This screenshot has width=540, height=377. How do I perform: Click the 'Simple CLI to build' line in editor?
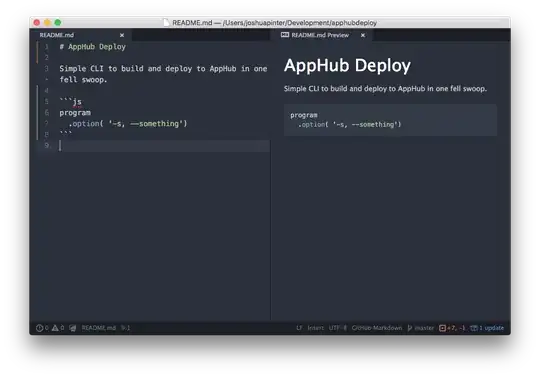[x=163, y=69]
